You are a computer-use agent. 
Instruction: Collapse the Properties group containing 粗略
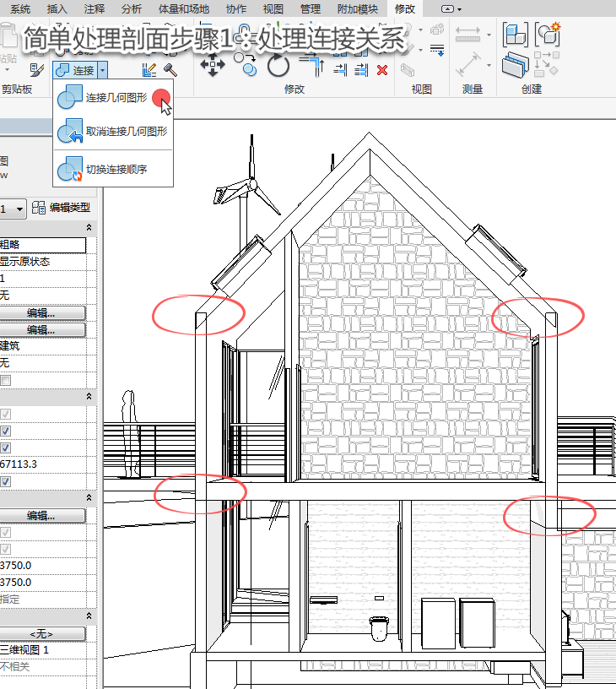tap(89, 227)
